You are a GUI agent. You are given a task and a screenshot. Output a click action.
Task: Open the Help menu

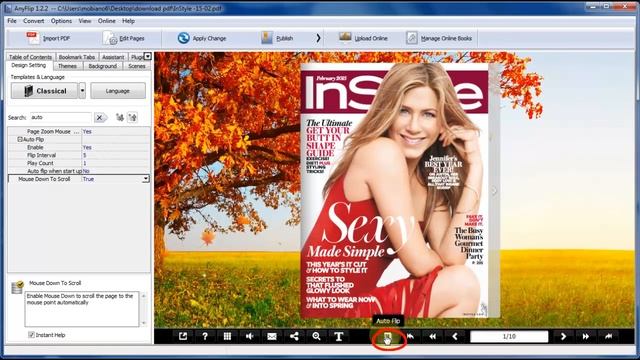click(128, 21)
